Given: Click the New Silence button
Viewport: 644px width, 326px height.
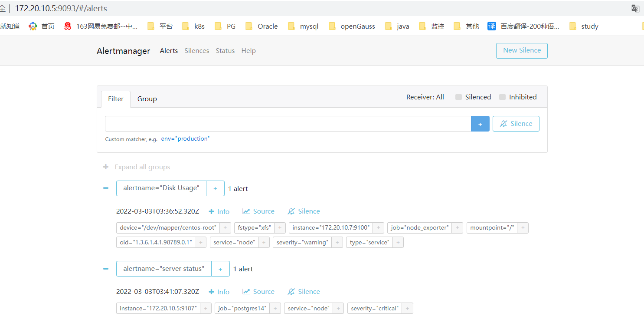Looking at the screenshot, I should [x=521, y=50].
